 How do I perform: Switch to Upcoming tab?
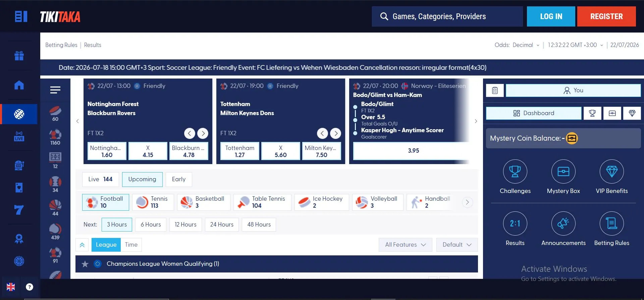point(142,179)
